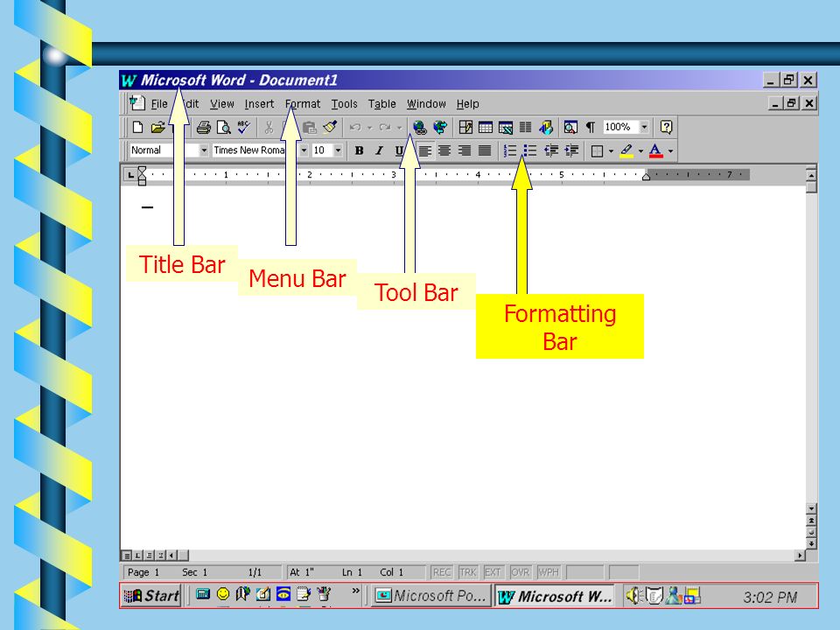The height and width of the screenshot is (630, 840).
Task: Justify the paragraph text
Action: (x=485, y=150)
